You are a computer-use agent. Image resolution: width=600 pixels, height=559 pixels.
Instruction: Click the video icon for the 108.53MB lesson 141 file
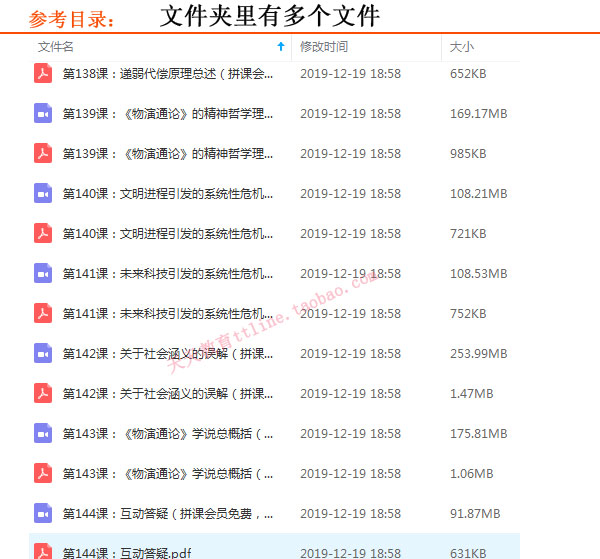point(43,273)
